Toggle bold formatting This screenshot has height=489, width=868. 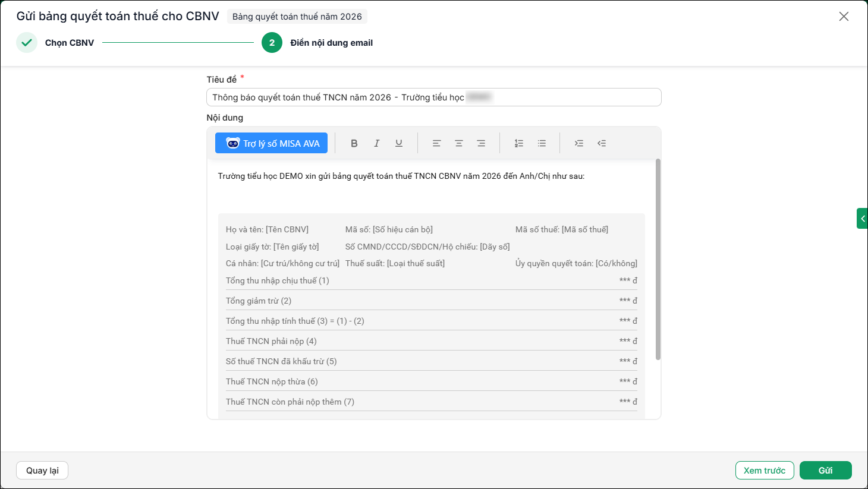pos(354,143)
